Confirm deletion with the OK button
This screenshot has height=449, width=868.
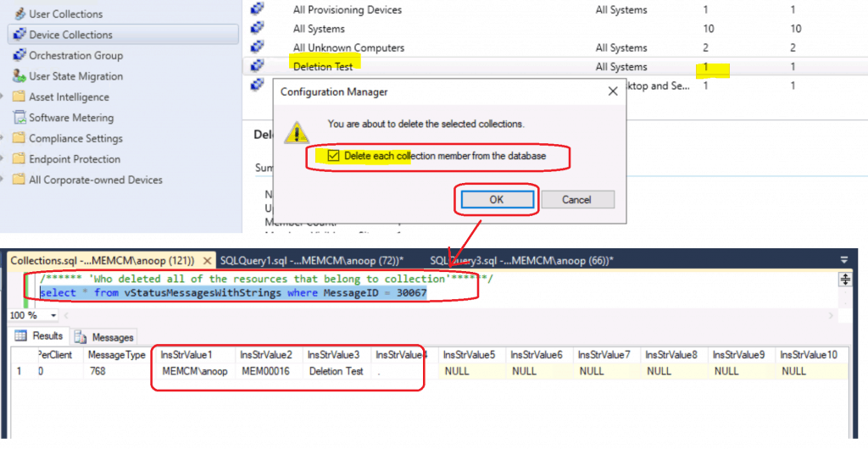(497, 200)
